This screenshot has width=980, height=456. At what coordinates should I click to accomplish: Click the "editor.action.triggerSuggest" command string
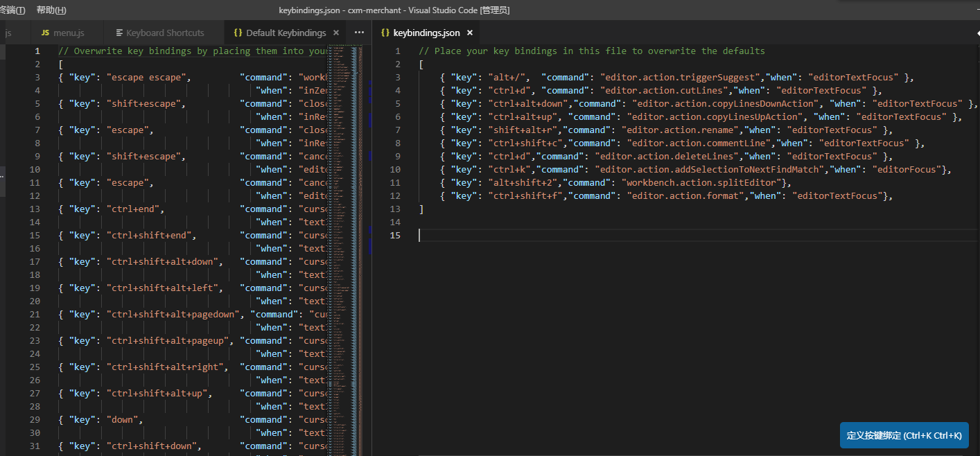[x=681, y=78]
